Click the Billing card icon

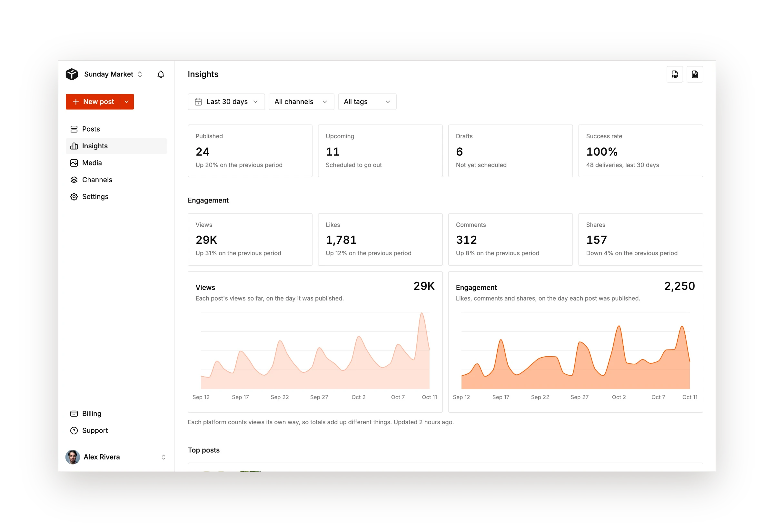74,413
